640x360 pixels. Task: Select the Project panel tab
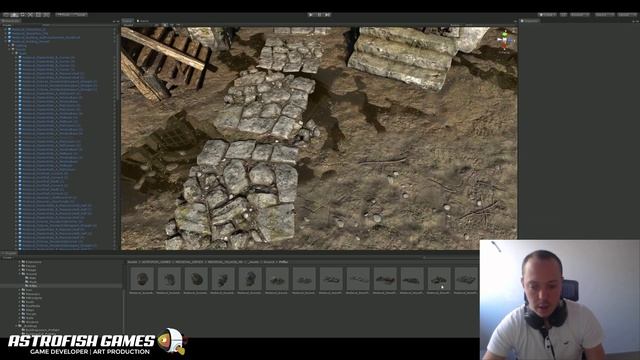9,253
